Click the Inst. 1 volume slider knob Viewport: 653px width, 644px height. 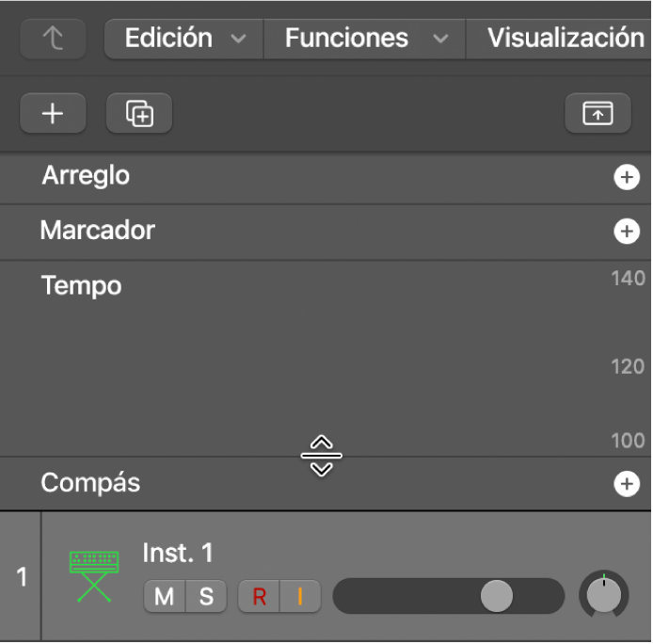point(496,596)
